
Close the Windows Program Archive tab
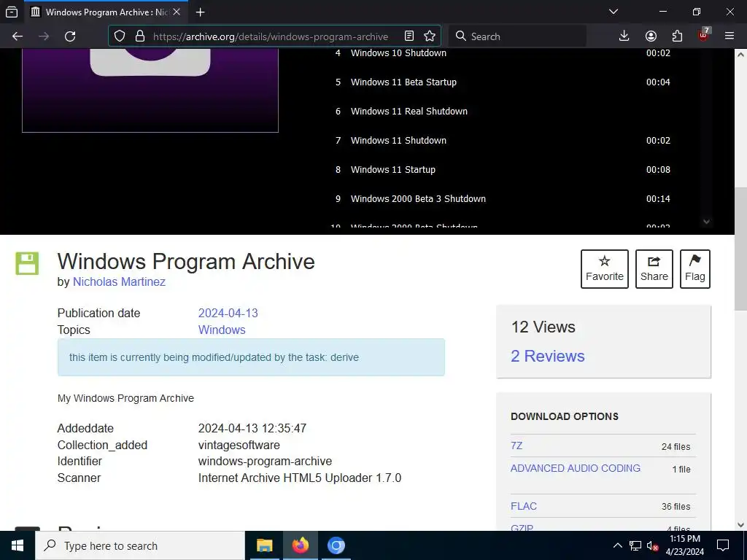[x=177, y=12]
